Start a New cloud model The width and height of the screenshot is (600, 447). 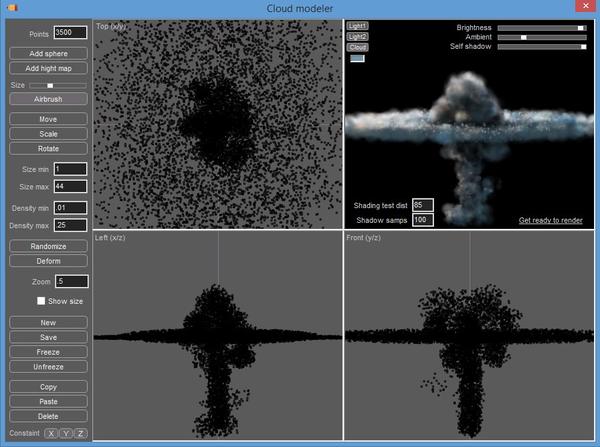point(48,323)
